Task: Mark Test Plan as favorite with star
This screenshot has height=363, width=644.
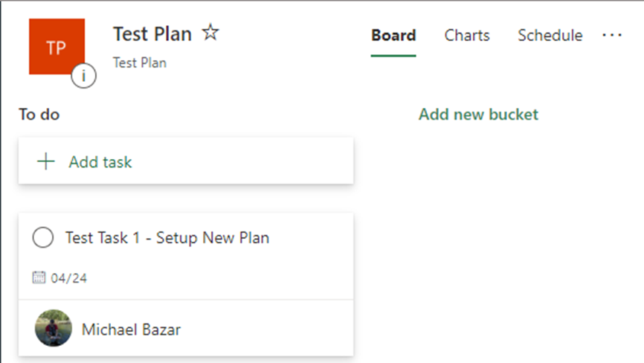Action: pyautogui.click(x=210, y=33)
